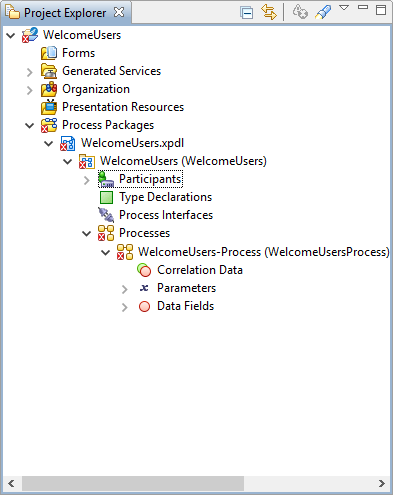This screenshot has height=495, width=393.
Task: Click the red Data Fields icon
Action: coord(144,306)
